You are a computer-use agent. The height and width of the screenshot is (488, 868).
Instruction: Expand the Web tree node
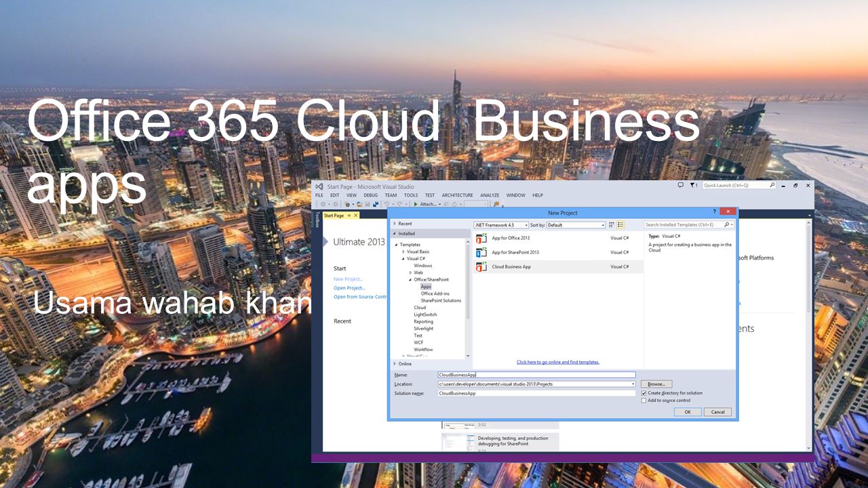tap(410, 272)
